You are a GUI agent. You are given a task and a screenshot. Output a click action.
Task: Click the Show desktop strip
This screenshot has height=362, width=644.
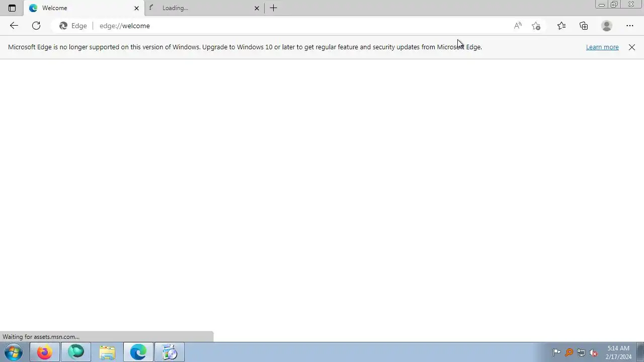coord(640,352)
